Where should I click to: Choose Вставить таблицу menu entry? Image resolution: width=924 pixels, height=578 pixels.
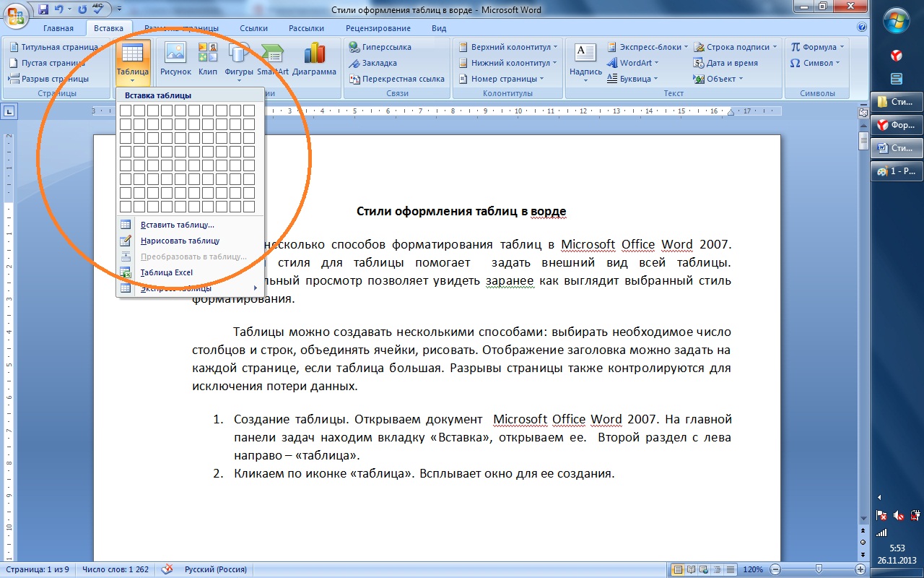click(x=177, y=225)
